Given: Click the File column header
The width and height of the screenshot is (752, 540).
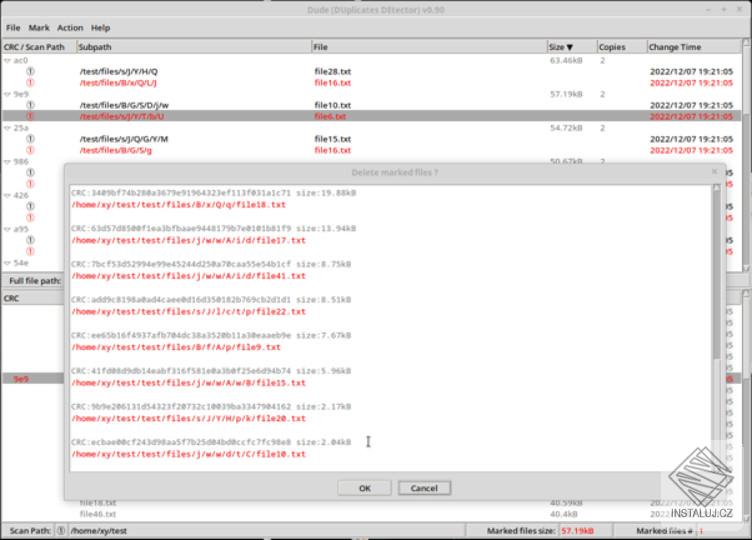Looking at the screenshot, I should tap(429, 47).
